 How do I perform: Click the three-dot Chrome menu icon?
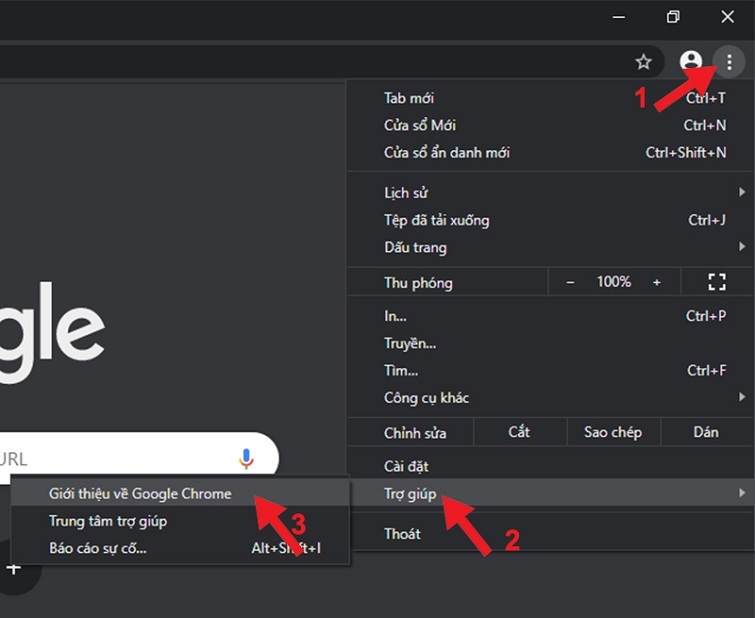click(x=730, y=62)
